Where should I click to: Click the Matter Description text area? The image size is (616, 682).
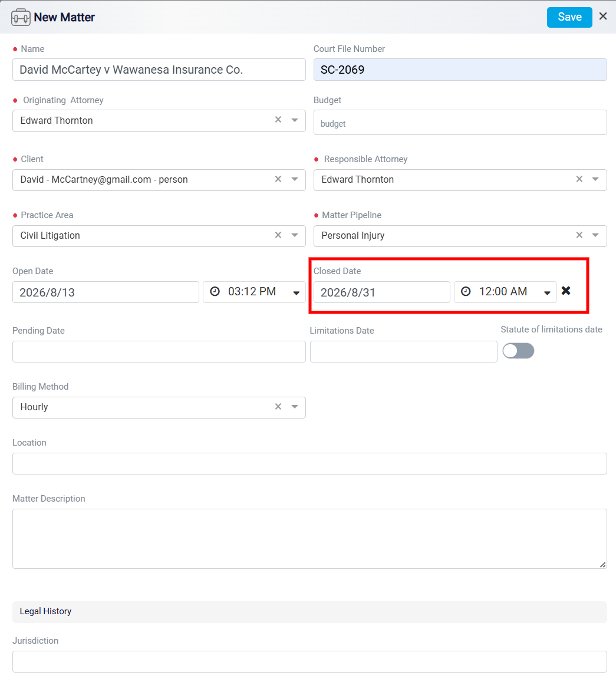309,538
